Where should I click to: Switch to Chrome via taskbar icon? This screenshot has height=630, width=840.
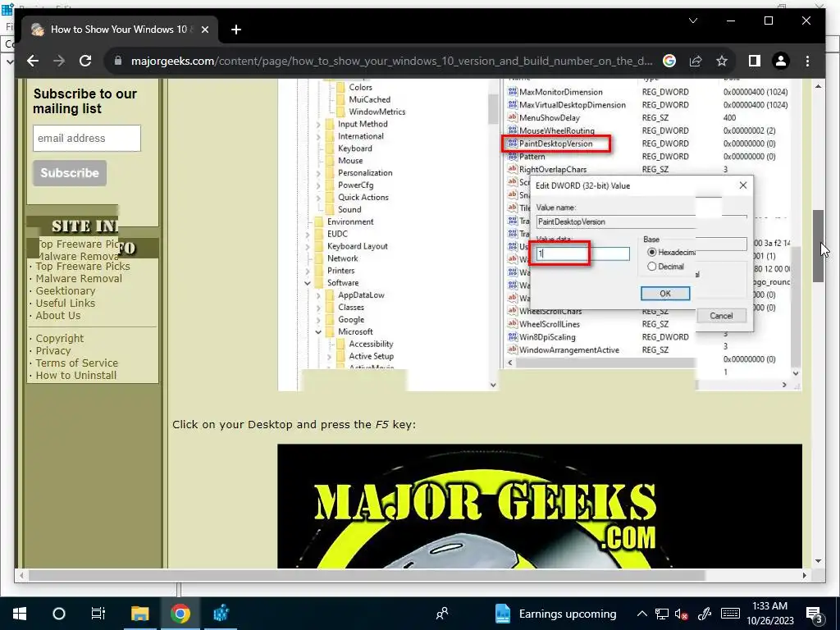180,614
